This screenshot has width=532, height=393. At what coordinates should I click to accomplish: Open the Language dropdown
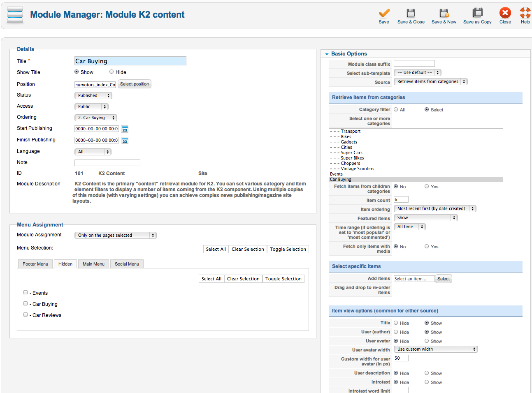[93, 152]
